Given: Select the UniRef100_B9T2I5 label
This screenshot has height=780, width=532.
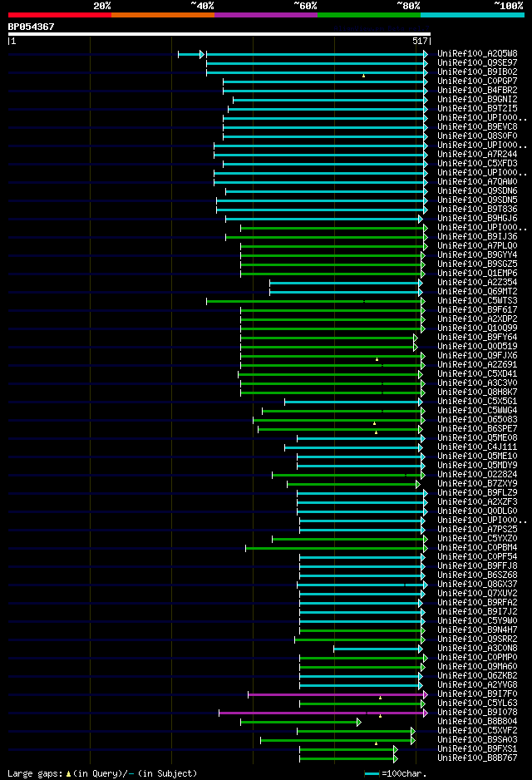Looking at the screenshot, I should pos(477,108).
